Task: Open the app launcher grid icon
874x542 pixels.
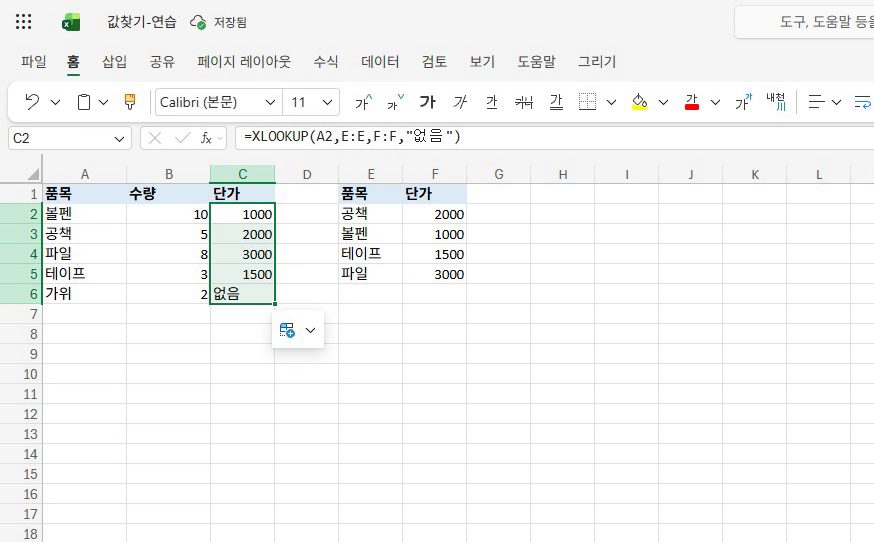Action: pyautogui.click(x=23, y=22)
